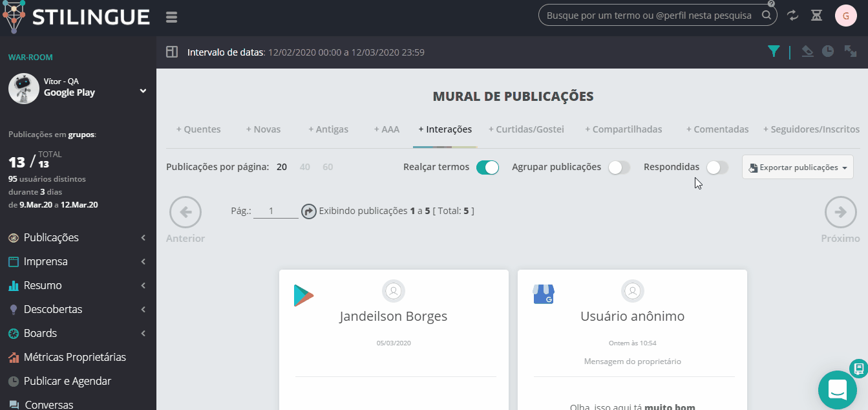
Task: Select the + Curtidas/Gostei tab
Action: [526, 129]
